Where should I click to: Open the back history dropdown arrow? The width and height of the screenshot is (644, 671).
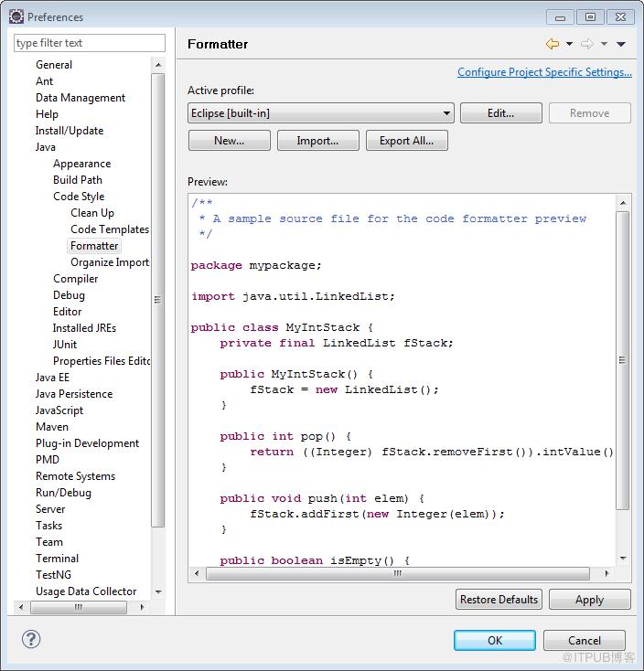coord(570,44)
